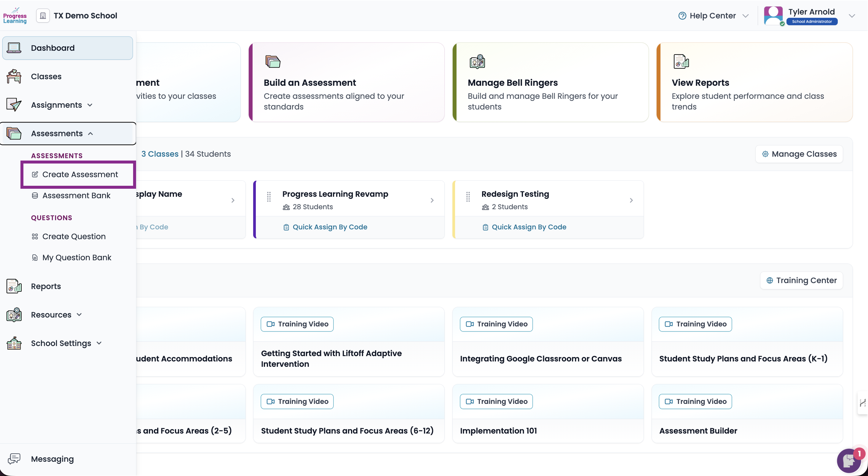
Task: Open Classes from the sidebar
Action: point(67,77)
